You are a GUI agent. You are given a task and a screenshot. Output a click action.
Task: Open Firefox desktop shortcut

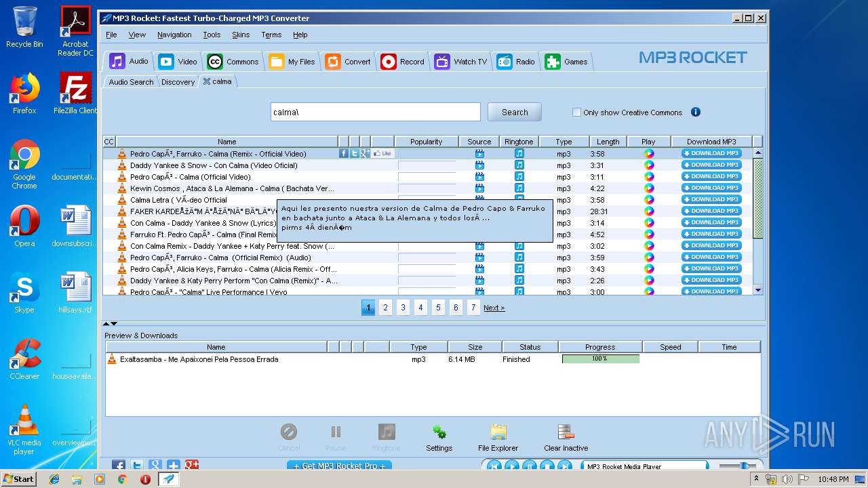[x=24, y=94]
